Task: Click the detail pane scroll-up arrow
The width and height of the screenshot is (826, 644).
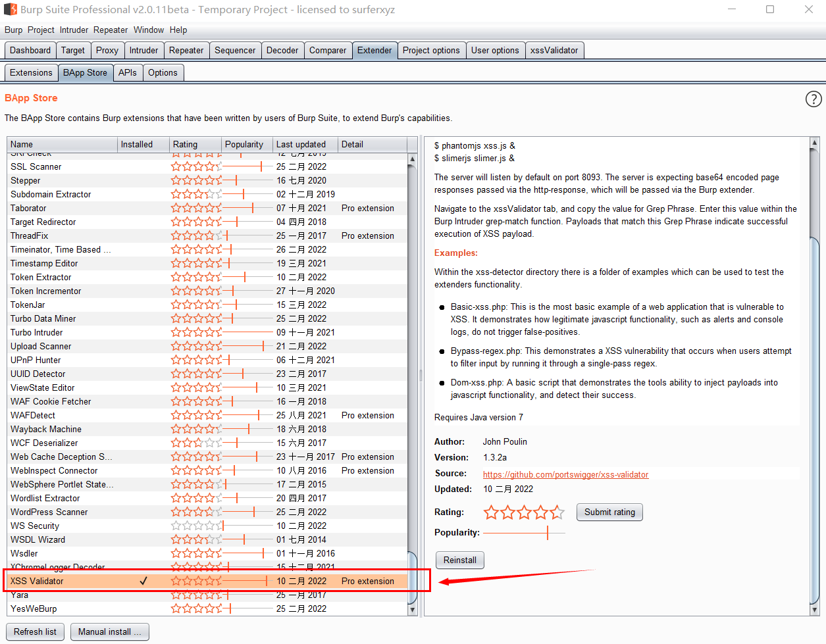Action: pyautogui.click(x=815, y=143)
